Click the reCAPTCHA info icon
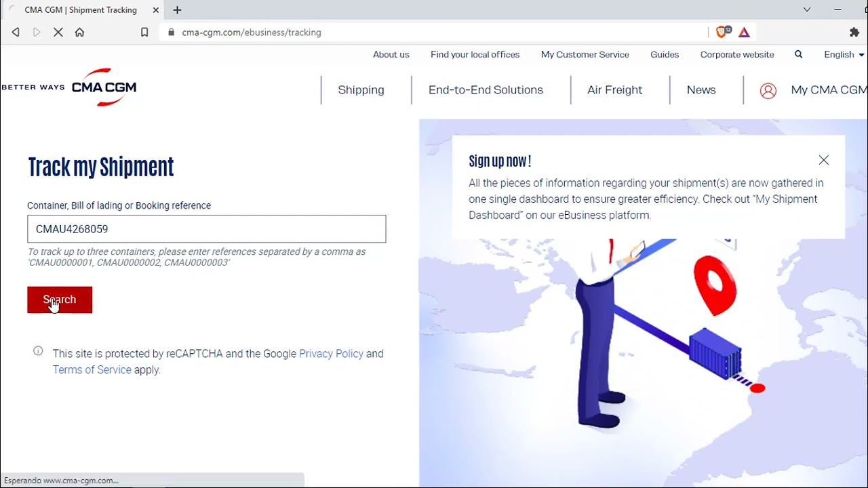Viewport: 868px width, 488px height. [38, 350]
